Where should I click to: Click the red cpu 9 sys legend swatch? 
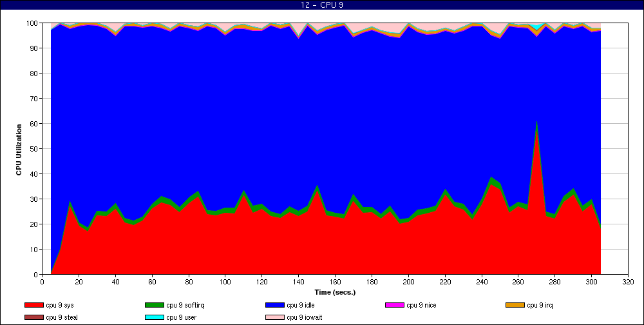pos(33,305)
